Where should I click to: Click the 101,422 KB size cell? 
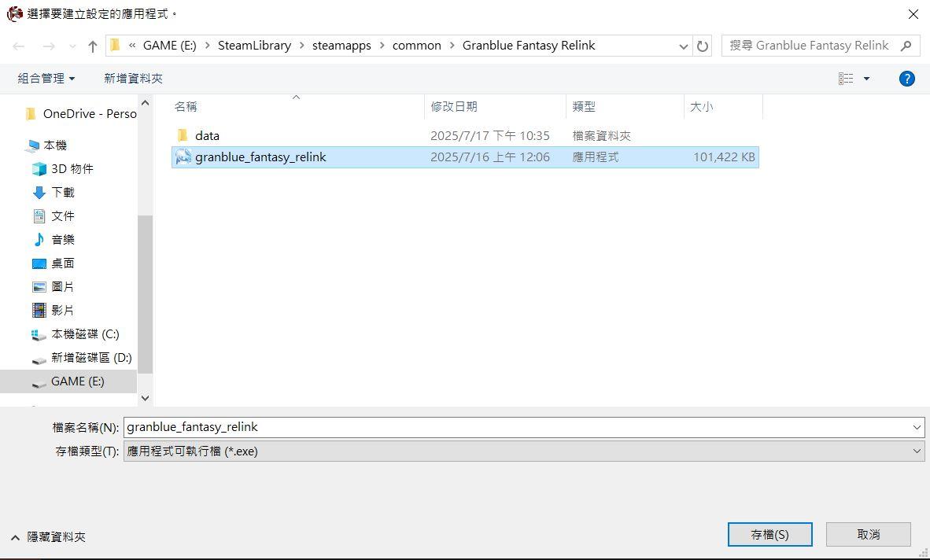724,157
